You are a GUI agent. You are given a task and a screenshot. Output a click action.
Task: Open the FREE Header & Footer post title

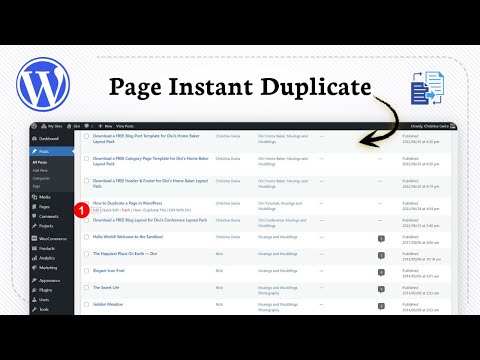150,183
